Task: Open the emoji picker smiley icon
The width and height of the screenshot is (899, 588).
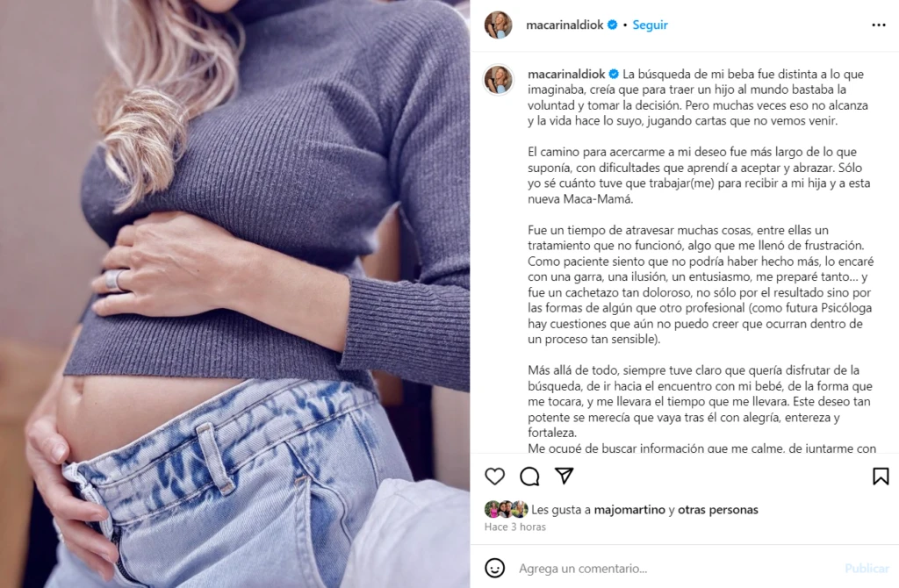Action: (495, 568)
